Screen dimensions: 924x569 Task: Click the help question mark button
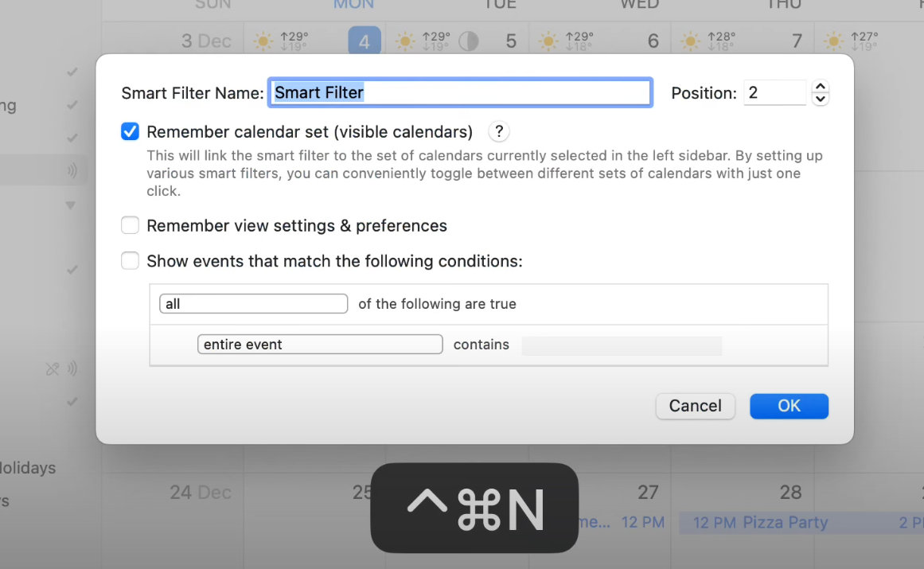coord(498,132)
